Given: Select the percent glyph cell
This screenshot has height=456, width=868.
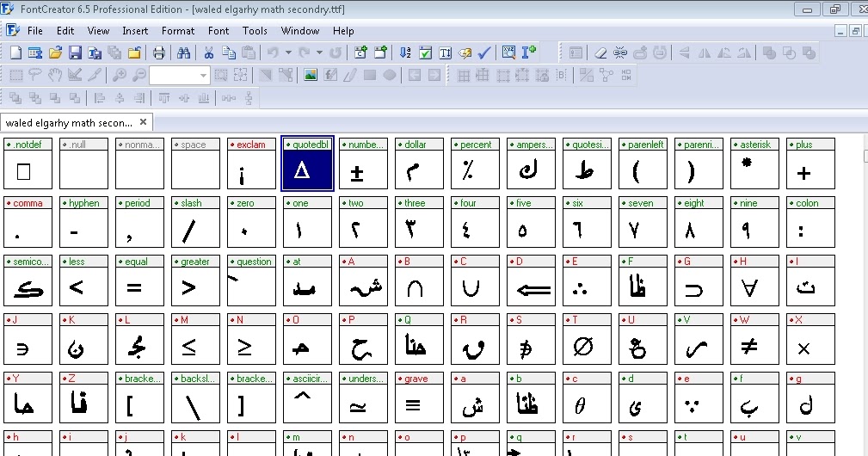Looking at the screenshot, I should pyautogui.click(x=475, y=163).
